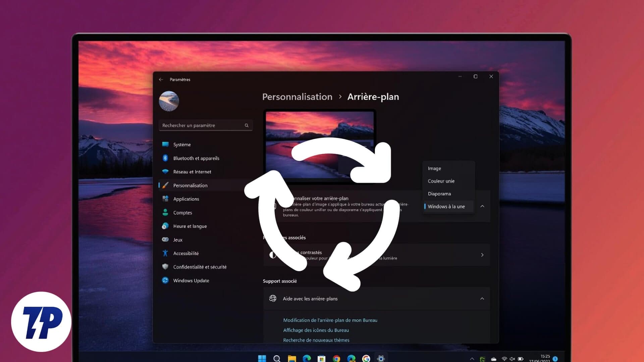
Task: Open contrast themes row chevron
Action: click(x=482, y=255)
